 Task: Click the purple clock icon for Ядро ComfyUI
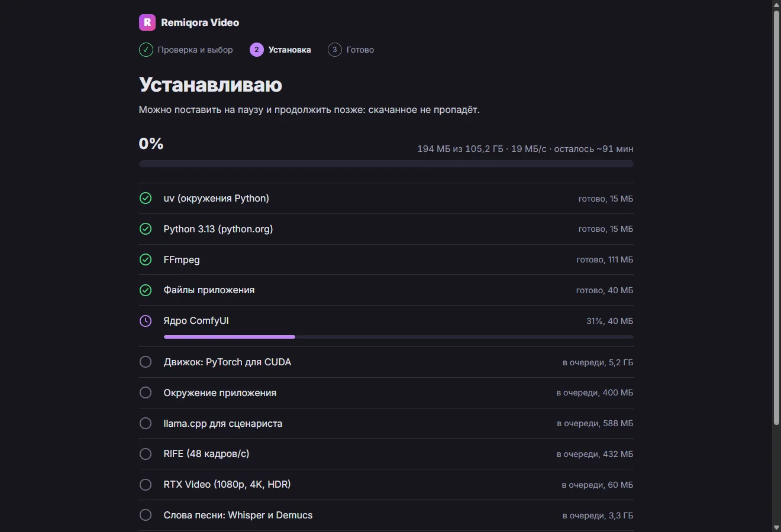pos(146,321)
